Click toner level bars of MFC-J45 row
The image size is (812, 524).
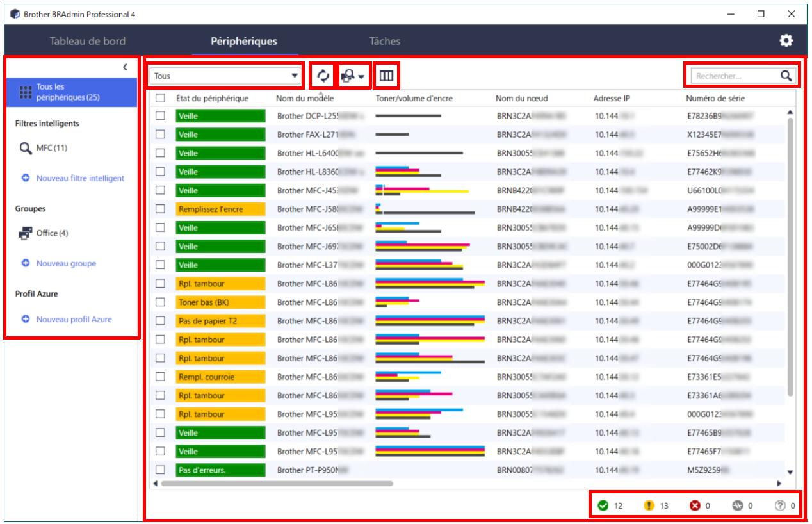(x=422, y=190)
